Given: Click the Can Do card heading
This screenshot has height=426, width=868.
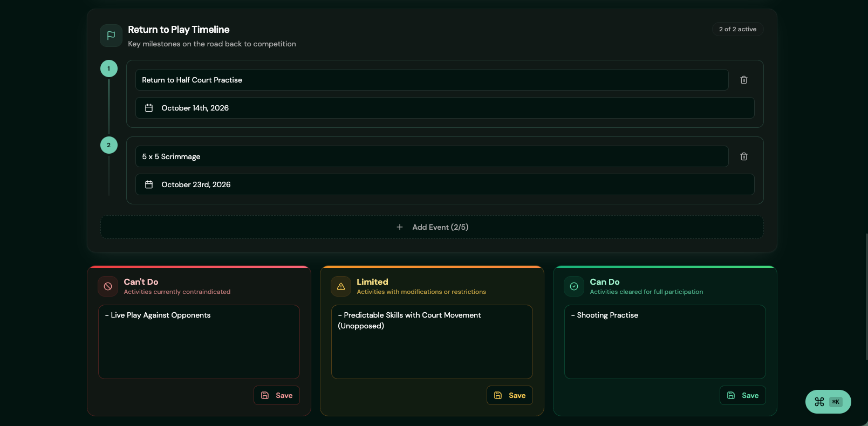Looking at the screenshot, I should pos(605,282).
